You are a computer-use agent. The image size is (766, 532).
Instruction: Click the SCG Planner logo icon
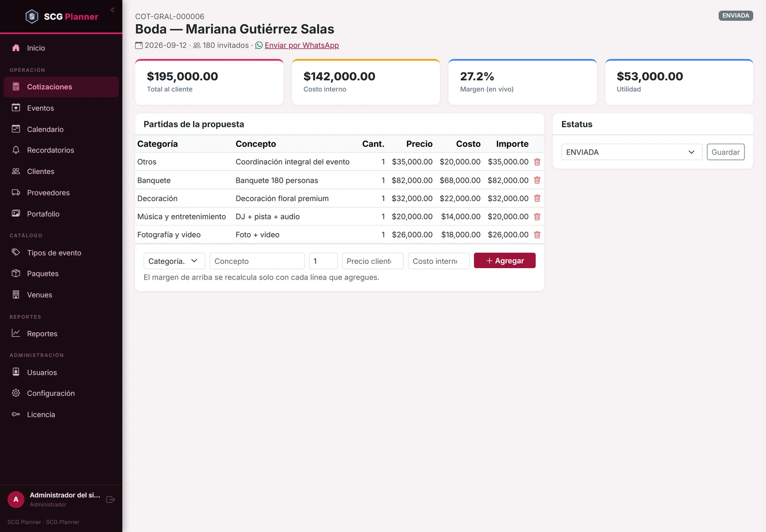coord(32,17)
